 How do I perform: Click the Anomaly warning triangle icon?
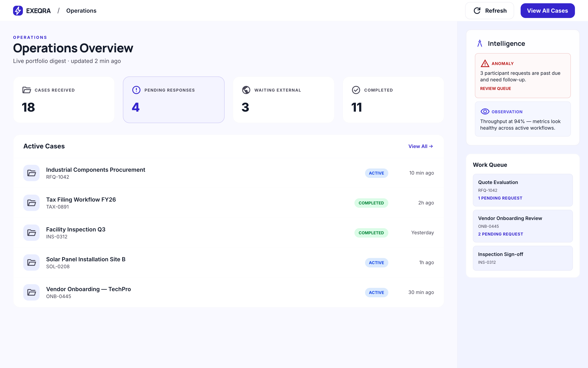[485, 64]
